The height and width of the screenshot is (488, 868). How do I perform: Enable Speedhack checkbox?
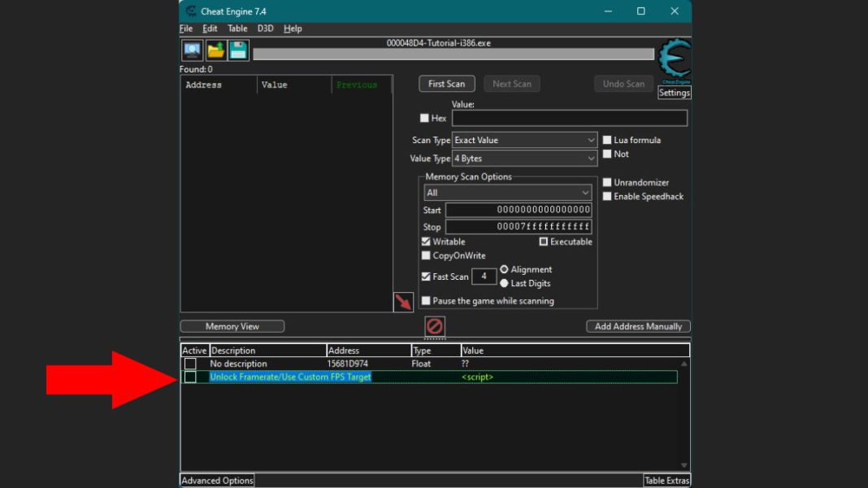[x=607, y=197]
